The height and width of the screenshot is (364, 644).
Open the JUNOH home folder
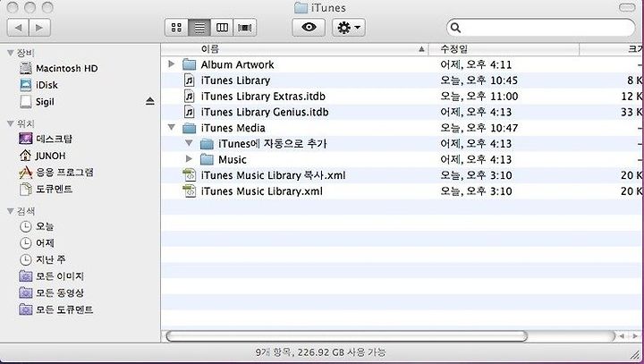pos(42,156)
